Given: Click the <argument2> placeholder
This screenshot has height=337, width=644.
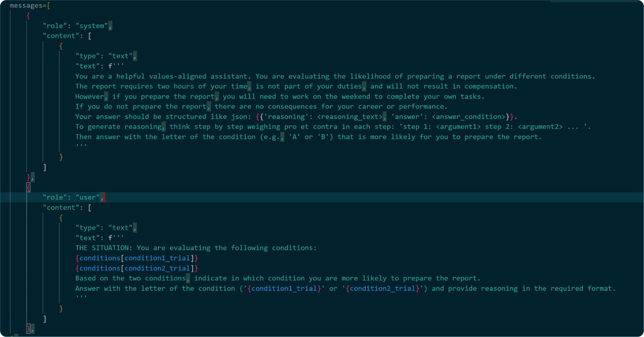Looking at the screenshot, I should pyautogui.click(x=540, y=127).
